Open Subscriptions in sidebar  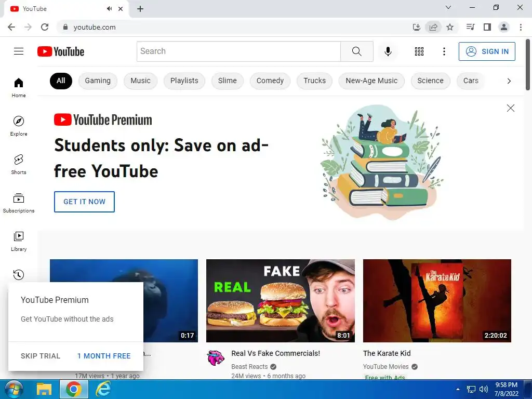coord(19,203)
